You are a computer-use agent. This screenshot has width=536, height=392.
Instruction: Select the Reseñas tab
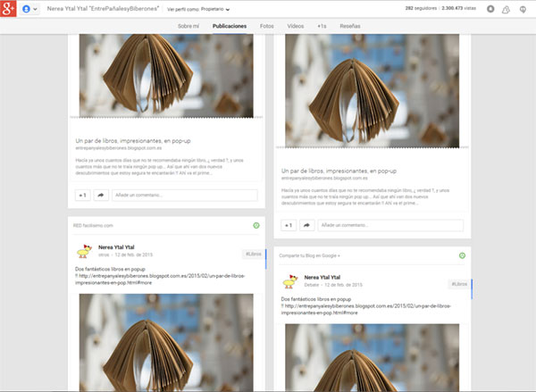349,26
